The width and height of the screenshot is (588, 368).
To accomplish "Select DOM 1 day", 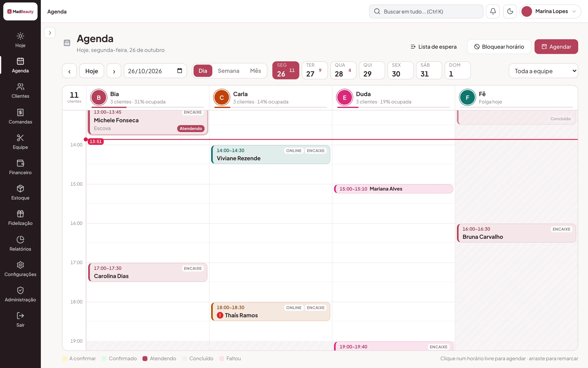I will point(458,70).
